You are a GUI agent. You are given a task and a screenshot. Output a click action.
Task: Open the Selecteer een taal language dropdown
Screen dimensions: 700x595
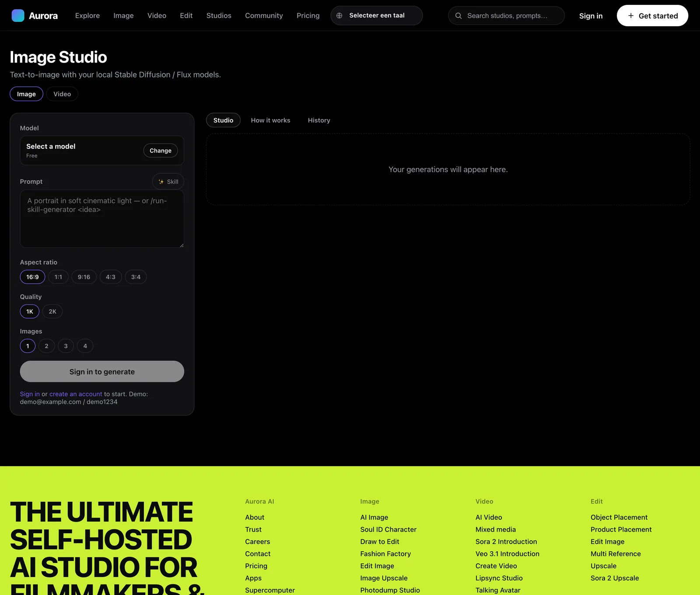tap(377, 16)
